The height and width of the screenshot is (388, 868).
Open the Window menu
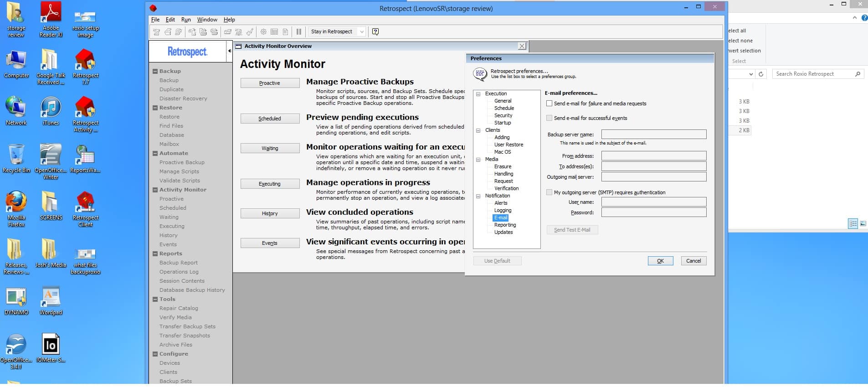207,20
